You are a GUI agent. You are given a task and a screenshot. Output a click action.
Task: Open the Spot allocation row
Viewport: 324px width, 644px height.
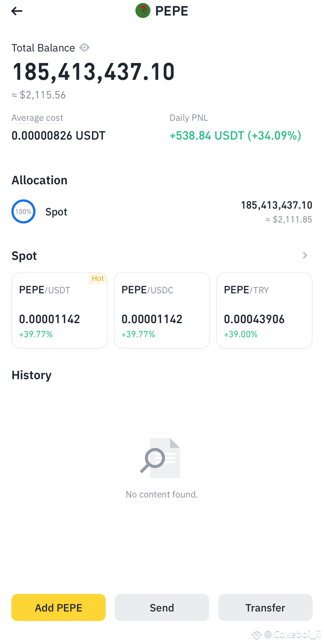tap(162, 212)
